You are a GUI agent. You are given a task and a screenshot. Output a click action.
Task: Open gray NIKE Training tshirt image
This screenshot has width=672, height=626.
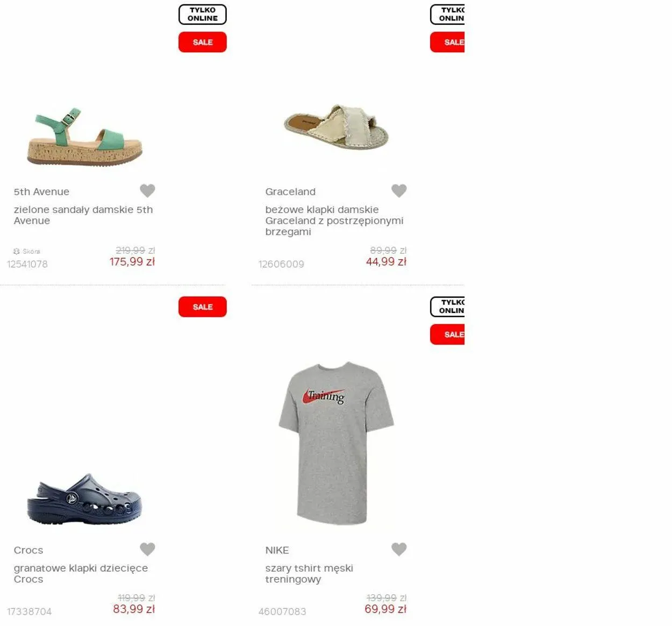coord(337,443)
